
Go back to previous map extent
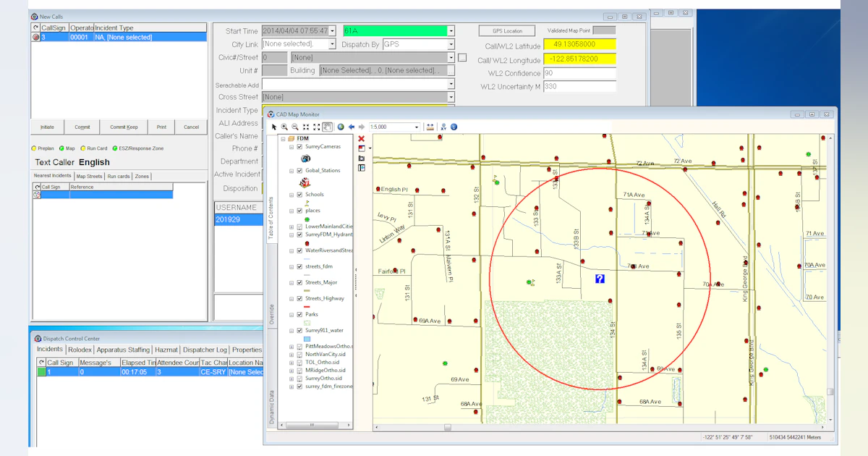352,127
